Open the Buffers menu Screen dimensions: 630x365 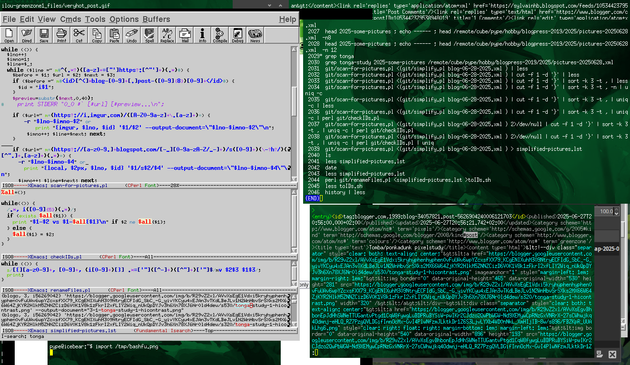tap(156, 19)
